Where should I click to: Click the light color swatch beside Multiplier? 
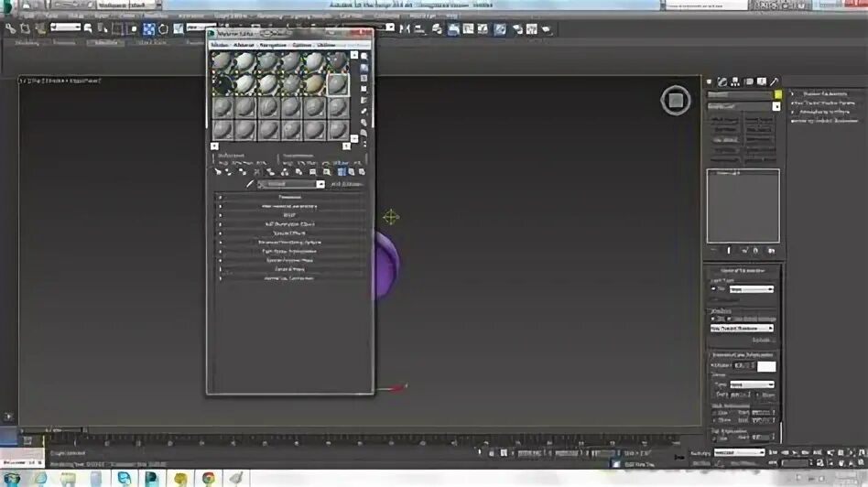click(766, 366)
